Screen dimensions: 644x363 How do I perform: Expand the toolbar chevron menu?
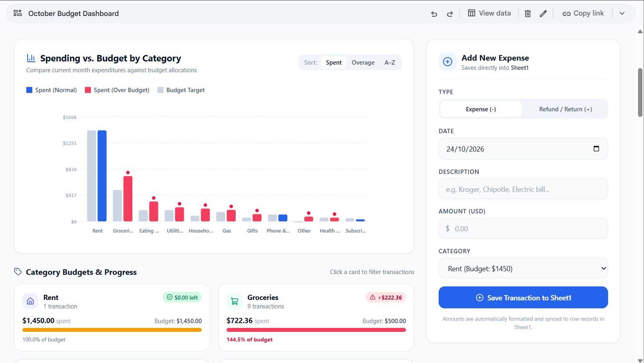pyautogui.click(x=622, y=13)
